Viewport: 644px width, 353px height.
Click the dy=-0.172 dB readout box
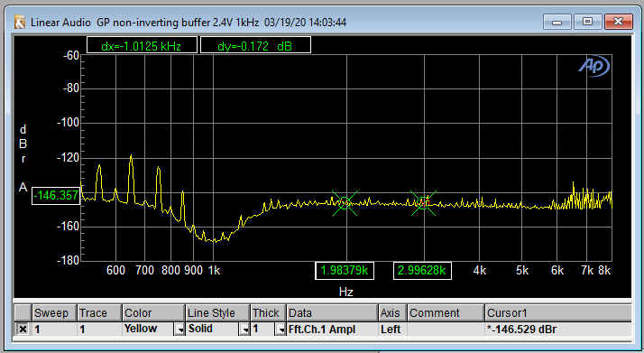click(x=255, y=45)
